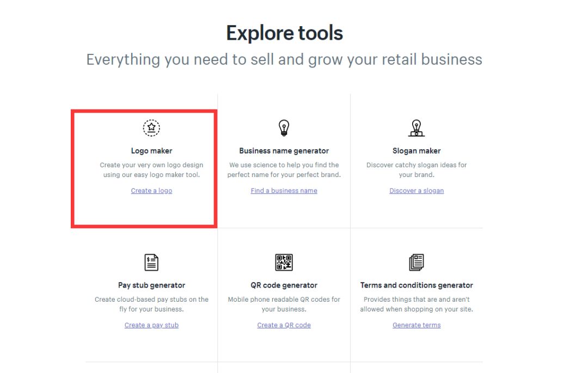Click the Logo maker star badge icon
The image size is (588, 373).
coord(151,128)
